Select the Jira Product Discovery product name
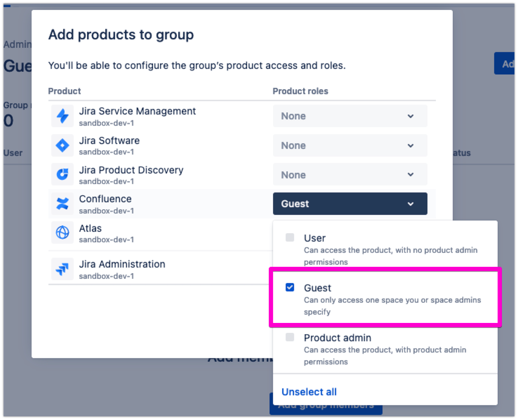This screenshot has width=518, height=420. coord(131,170)
